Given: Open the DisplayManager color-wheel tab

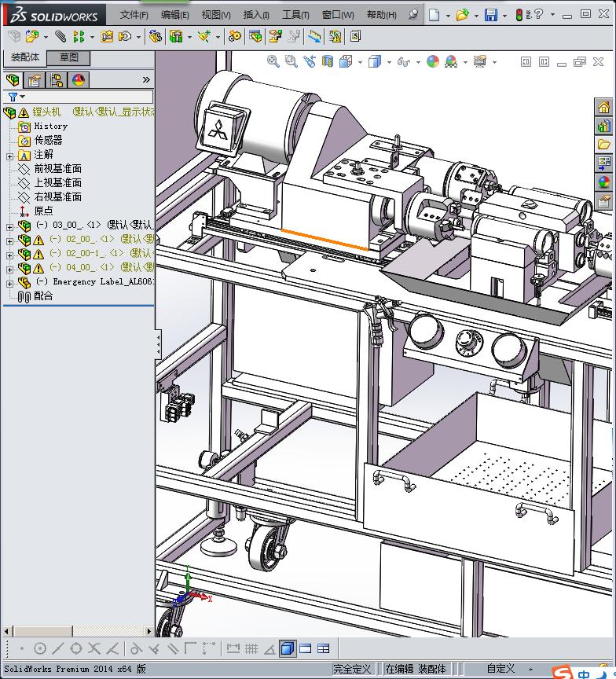Looking at the screenshot, I should tap(78, 80).
